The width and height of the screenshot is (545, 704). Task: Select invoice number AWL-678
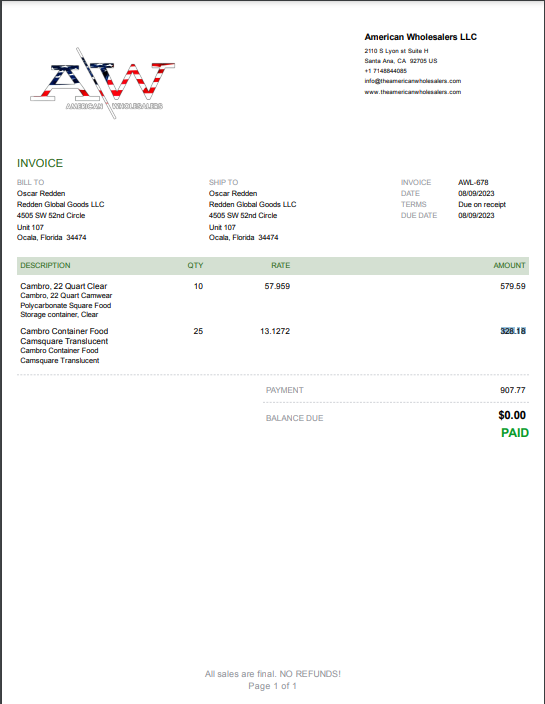[x=473, y=182]
